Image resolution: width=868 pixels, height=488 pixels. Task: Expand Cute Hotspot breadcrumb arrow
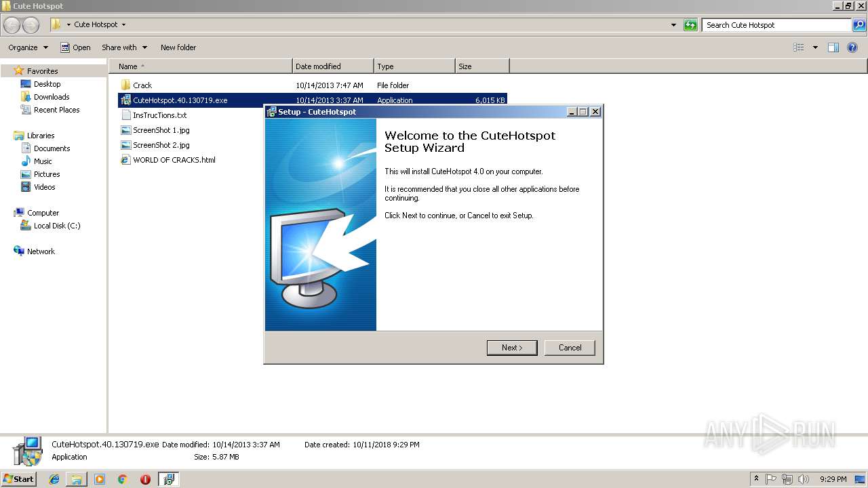click(x=123, y=24)
